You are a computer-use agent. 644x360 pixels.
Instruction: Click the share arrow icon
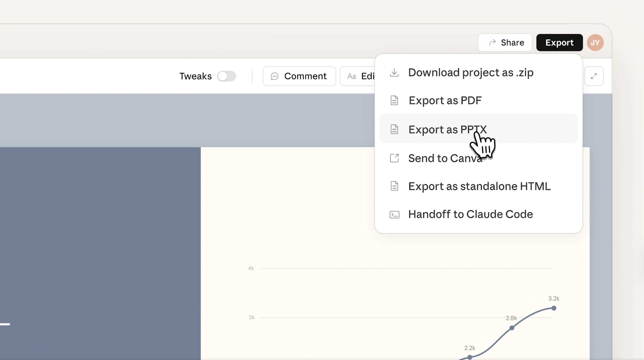(493, 42)
